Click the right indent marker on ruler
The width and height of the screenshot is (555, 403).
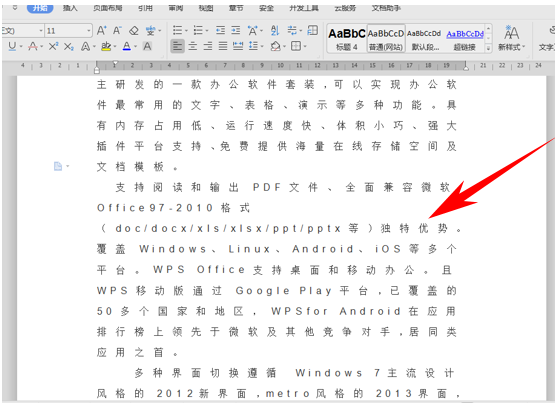click(x=466, y=68)
